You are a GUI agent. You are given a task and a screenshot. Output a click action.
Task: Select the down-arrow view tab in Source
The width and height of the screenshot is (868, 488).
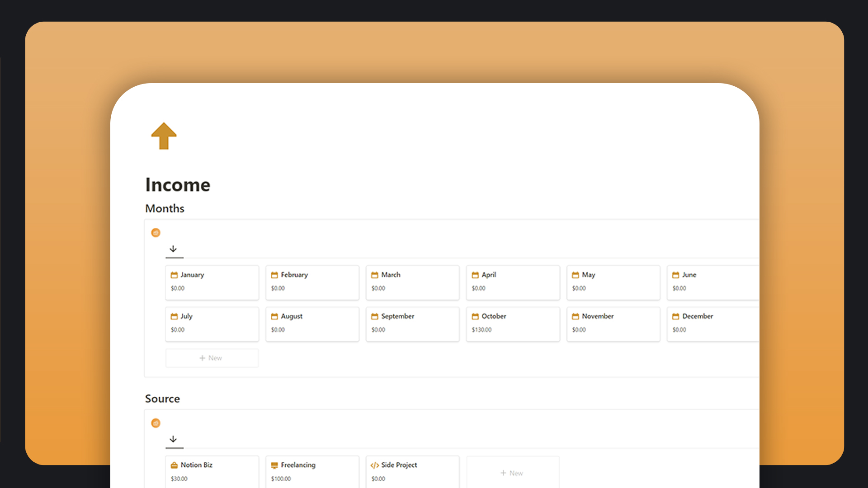[173, 439]
